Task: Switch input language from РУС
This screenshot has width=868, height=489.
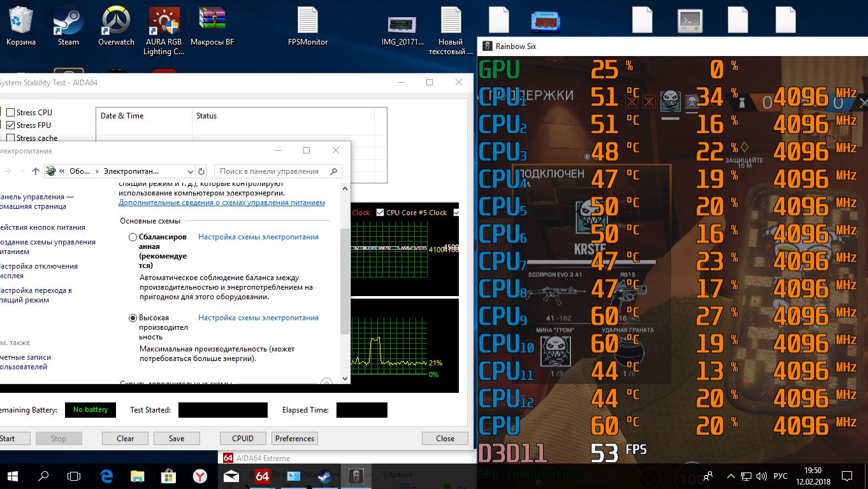Action: (x=780, y=476)
